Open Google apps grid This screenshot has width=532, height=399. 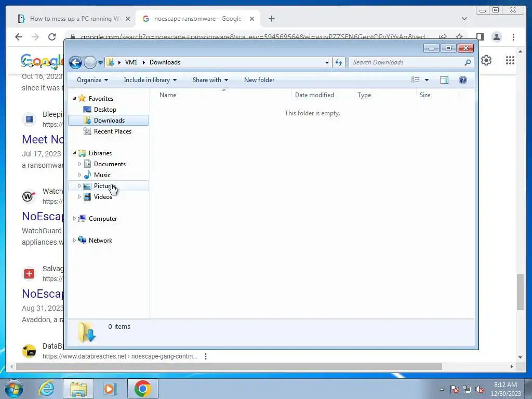[510, 60]
